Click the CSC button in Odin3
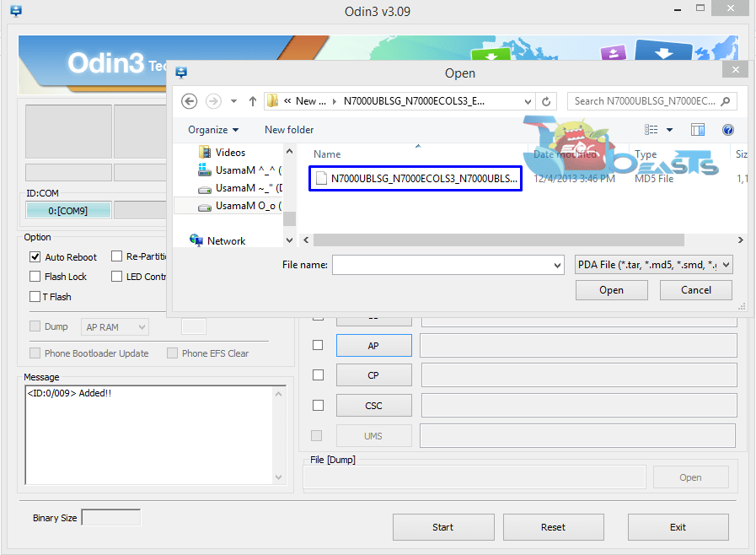 373,406
